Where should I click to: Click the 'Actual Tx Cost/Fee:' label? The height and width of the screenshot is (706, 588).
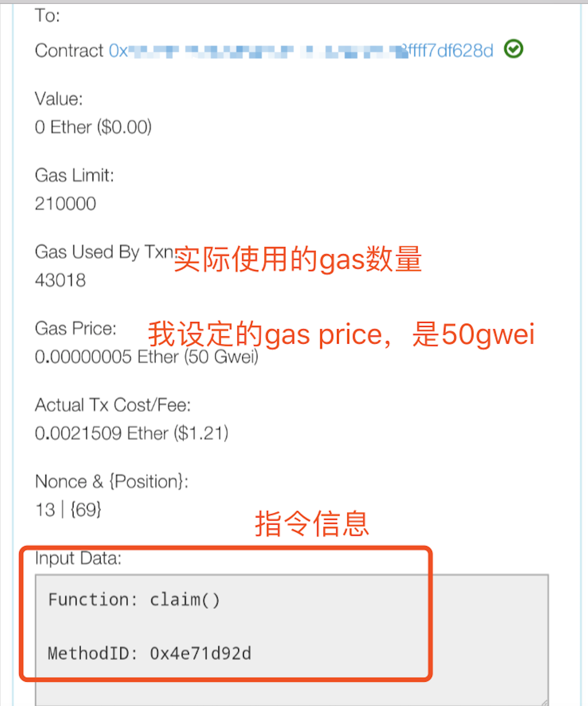pos(113,405)
